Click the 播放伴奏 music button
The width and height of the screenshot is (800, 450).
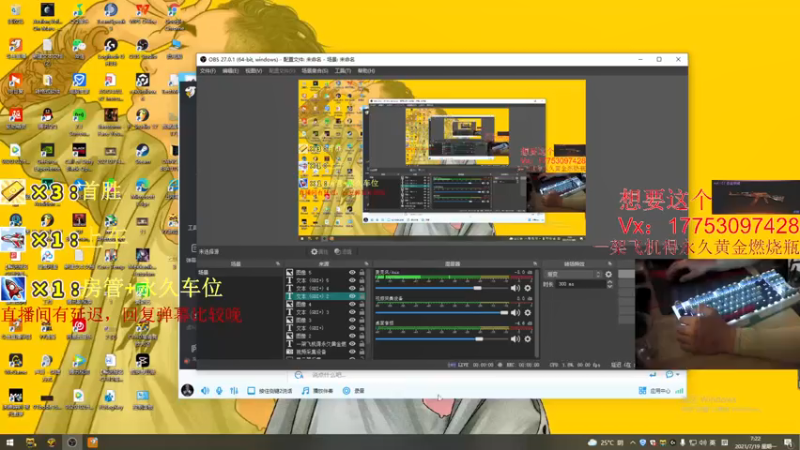[317, 391]
